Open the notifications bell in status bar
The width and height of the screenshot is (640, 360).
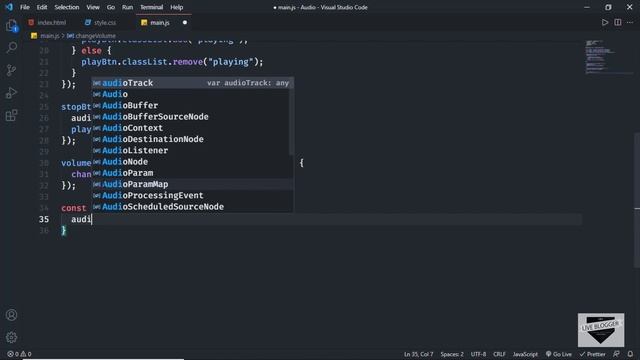click(x=630, y=354)
